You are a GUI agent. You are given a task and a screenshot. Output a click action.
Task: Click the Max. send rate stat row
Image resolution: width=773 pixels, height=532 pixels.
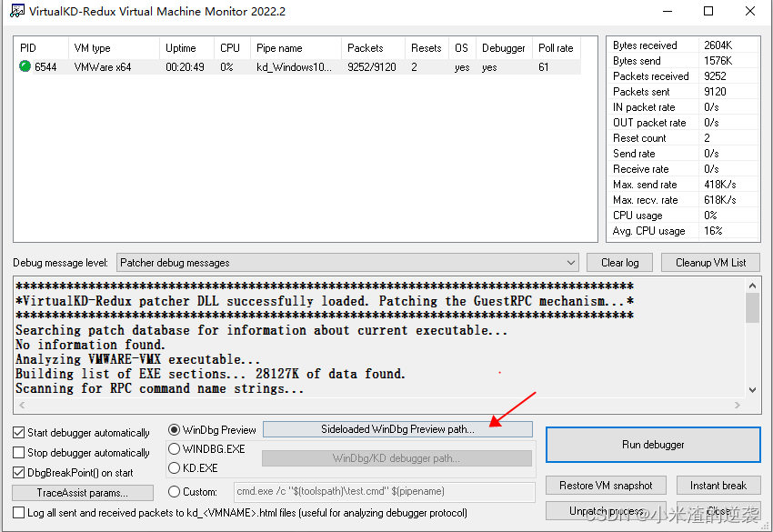(x=683, y=185)
